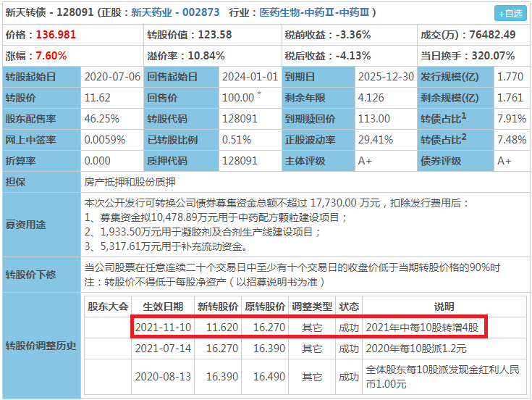Click the new conversion price 11.620
532x400 pixels.
tap(222, 328)
